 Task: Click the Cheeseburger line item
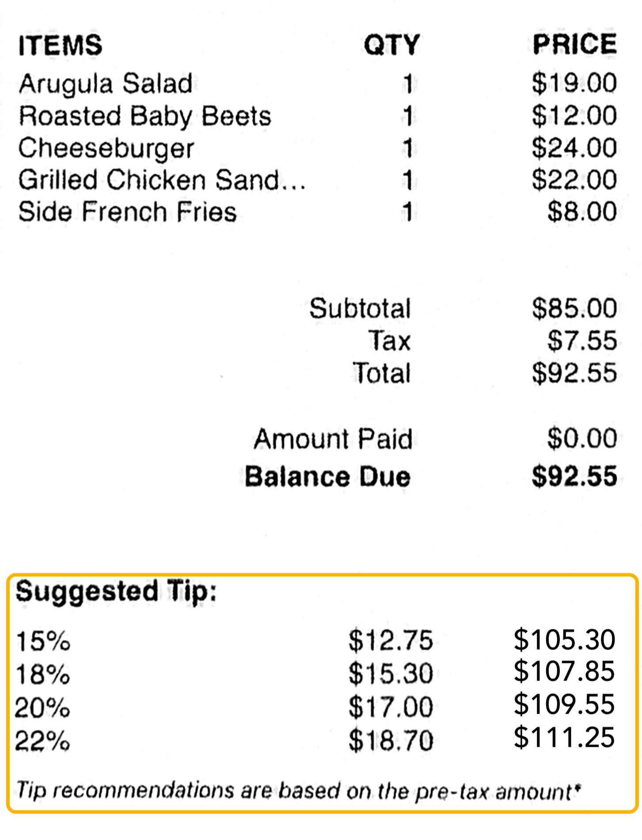coord(106,148)
